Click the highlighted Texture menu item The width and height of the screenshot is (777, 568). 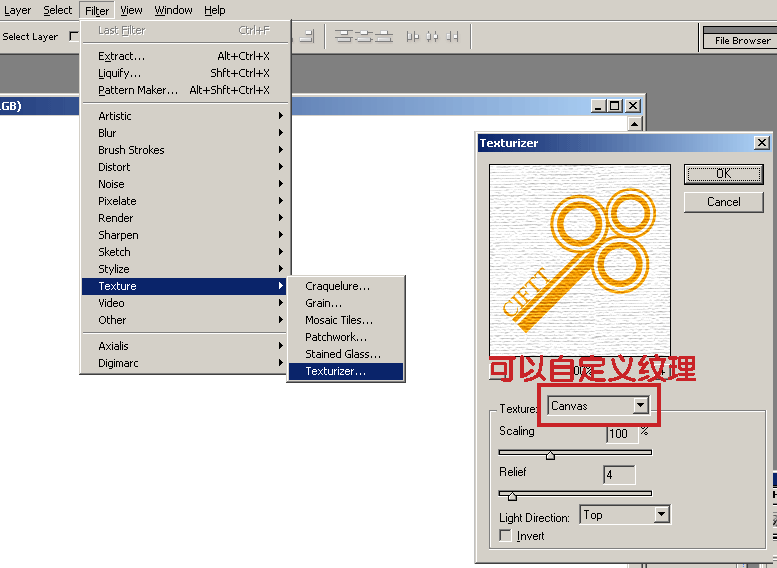pos(185,286)
